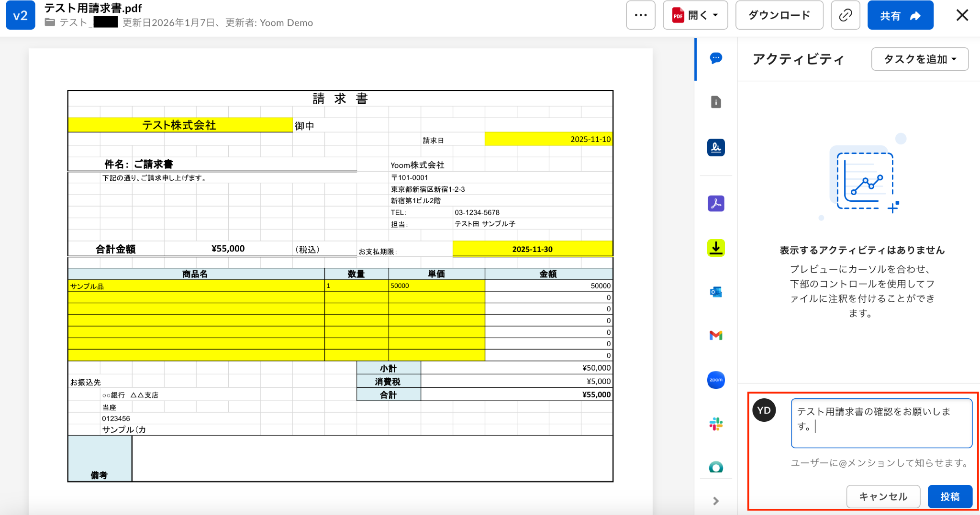Cancel the comment with キャンセル
This screenshot has height=515, width=980.
click(883, 496)
